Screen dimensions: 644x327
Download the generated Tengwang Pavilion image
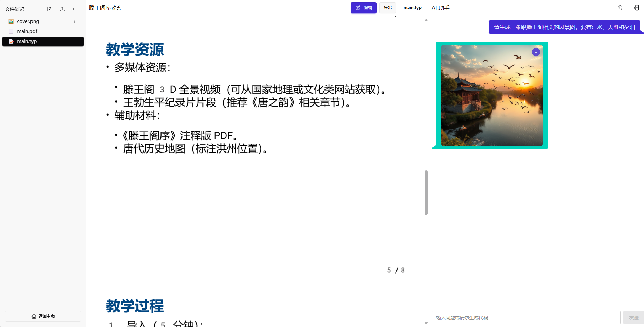click(536, 52)
